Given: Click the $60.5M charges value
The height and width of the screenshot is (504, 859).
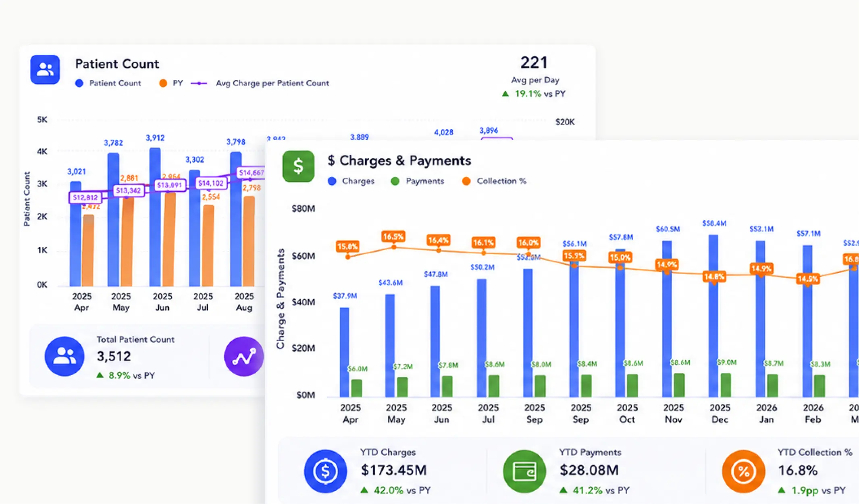Looking at the screenshot, I should (x=668, y=229).
